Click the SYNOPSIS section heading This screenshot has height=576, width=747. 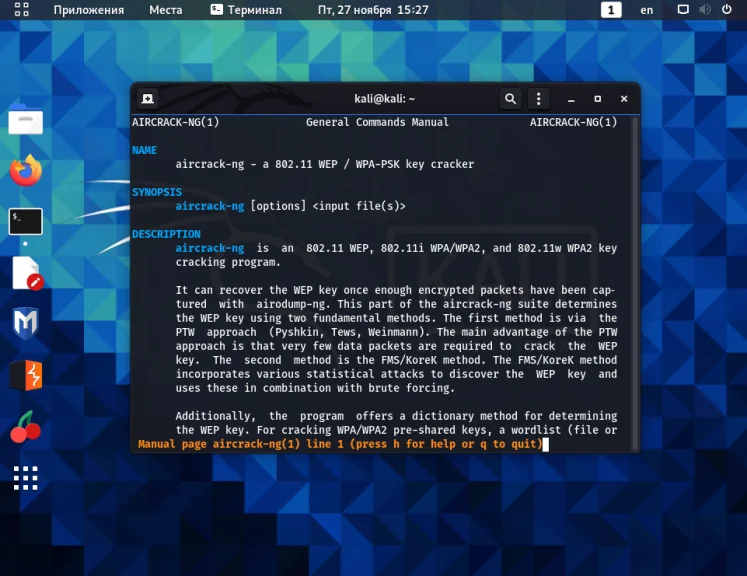point(157,192)
